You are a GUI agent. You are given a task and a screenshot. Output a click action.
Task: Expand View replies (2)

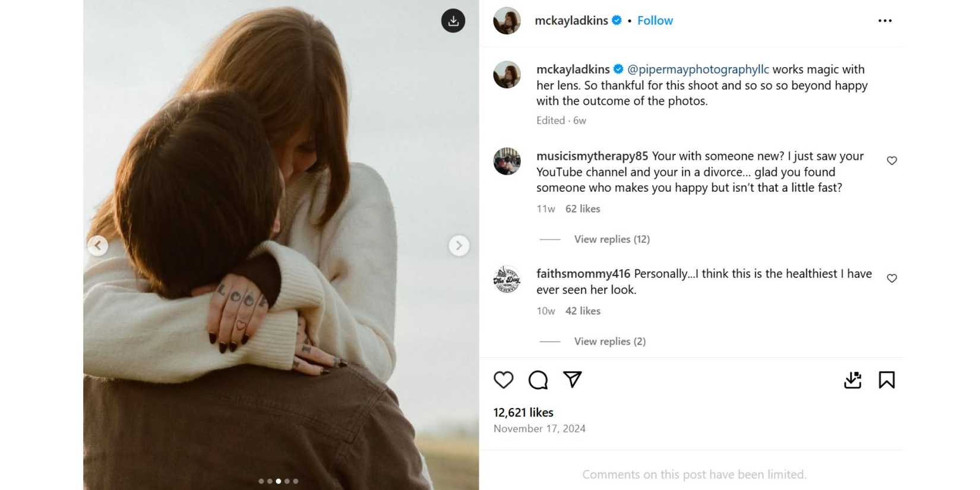tap(609, 342)
